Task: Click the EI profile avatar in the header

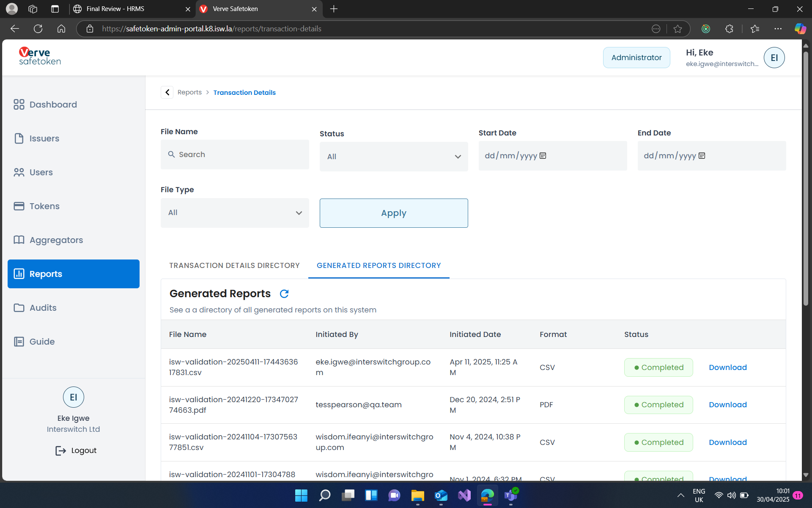Action: click(774, 58)
